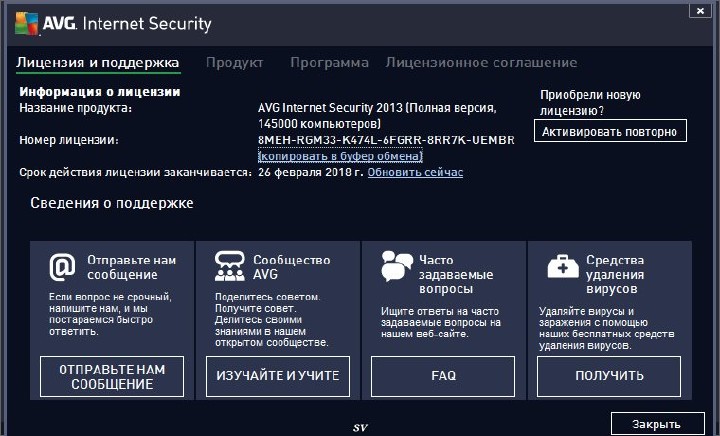Close the dialog with the top-right X

pos(695,10)
